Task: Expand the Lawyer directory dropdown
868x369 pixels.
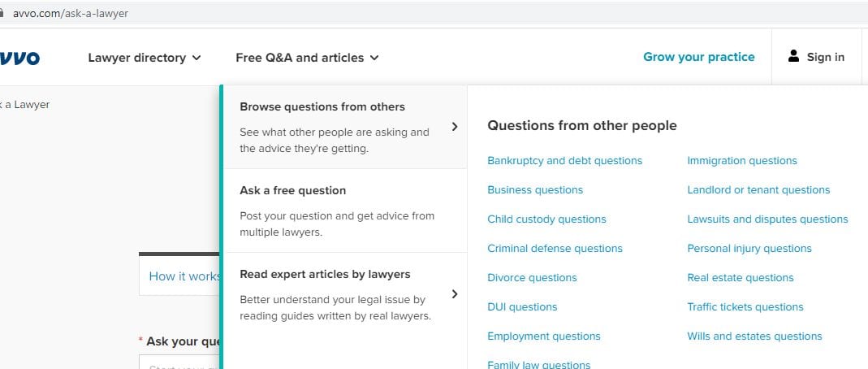Action: click(x=145, y=58)
